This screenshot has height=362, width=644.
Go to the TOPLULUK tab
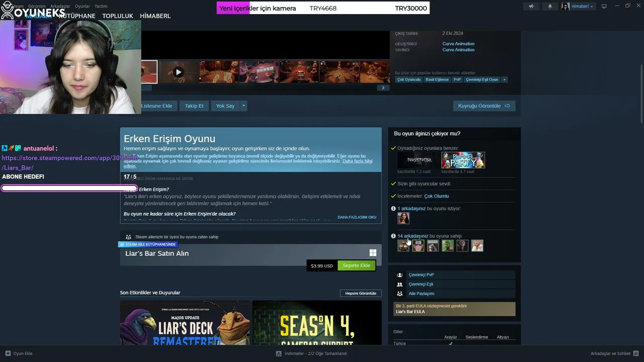pyautogui.click(x=118, y=16)
